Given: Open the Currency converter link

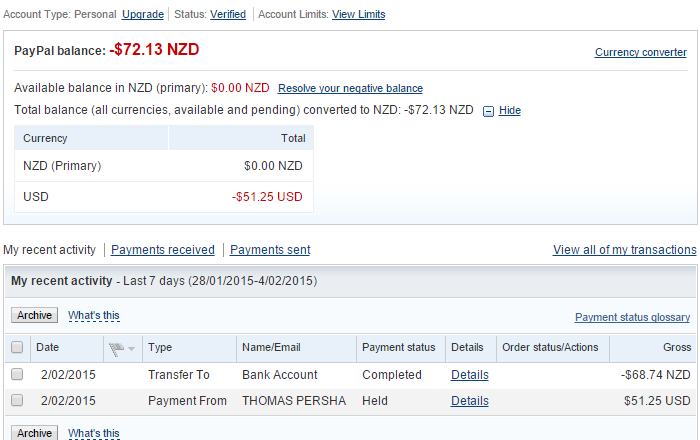Looking at the screenshot, I should (x=641, y=52).
